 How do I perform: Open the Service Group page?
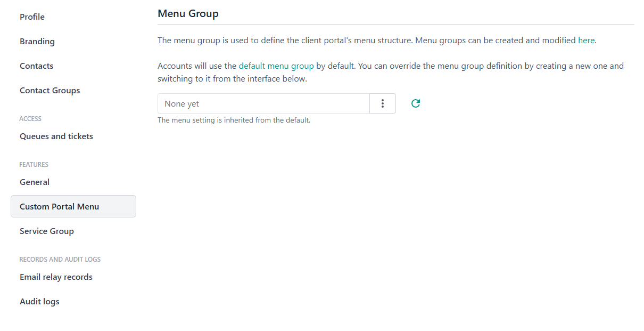pyautogui.click(x=47, y=231)
